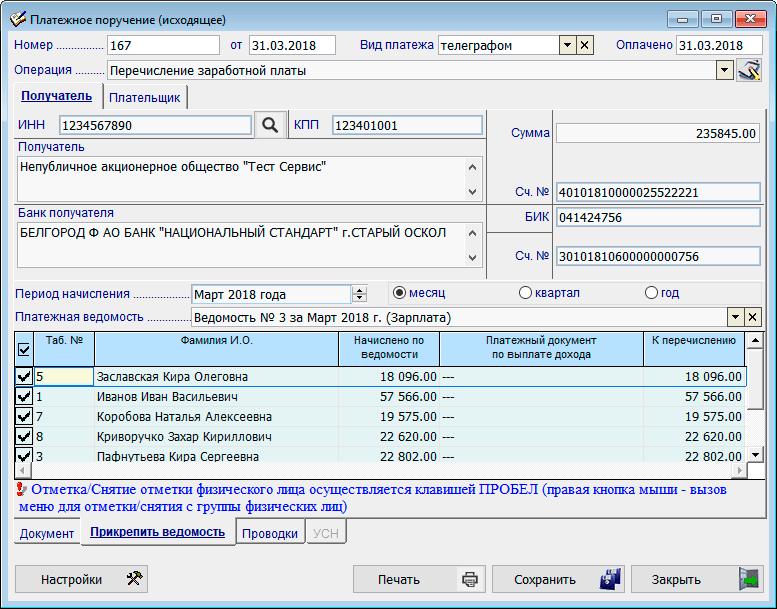Image resolution: width=777 pixels, height=609 pixels.
Task: Click the Сохранить button
Action: click(x=558, y=579)
